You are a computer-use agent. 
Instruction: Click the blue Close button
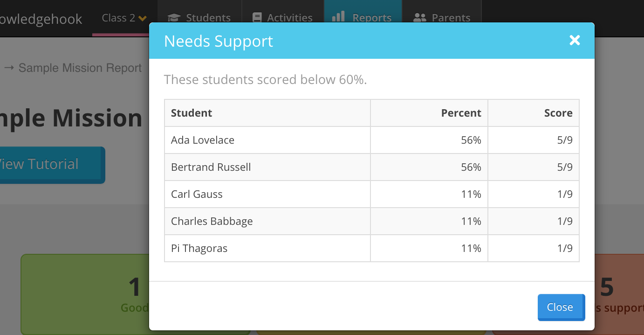click(561, 307)
